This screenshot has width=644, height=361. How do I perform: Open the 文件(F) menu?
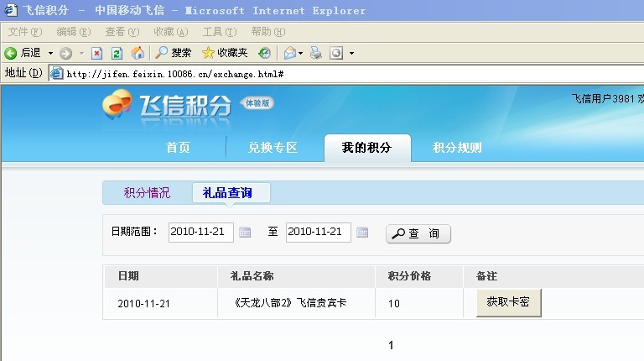click(x=25, y=32)
